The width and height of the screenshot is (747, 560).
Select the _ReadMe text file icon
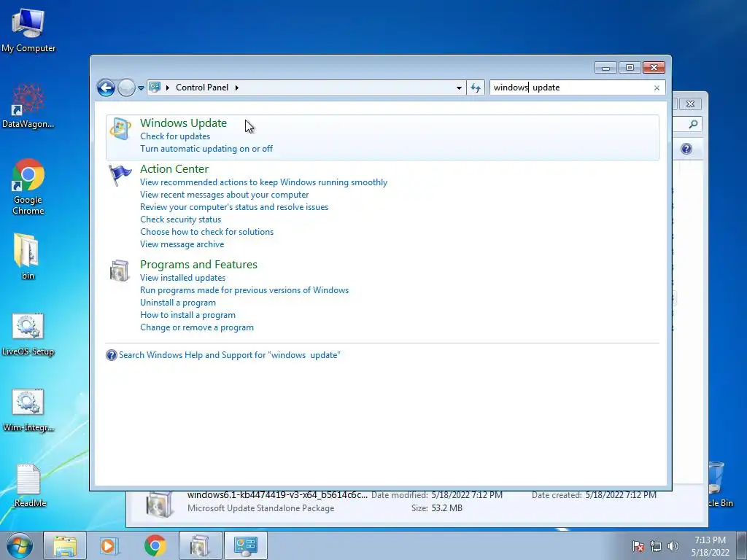tap(28, 485)
